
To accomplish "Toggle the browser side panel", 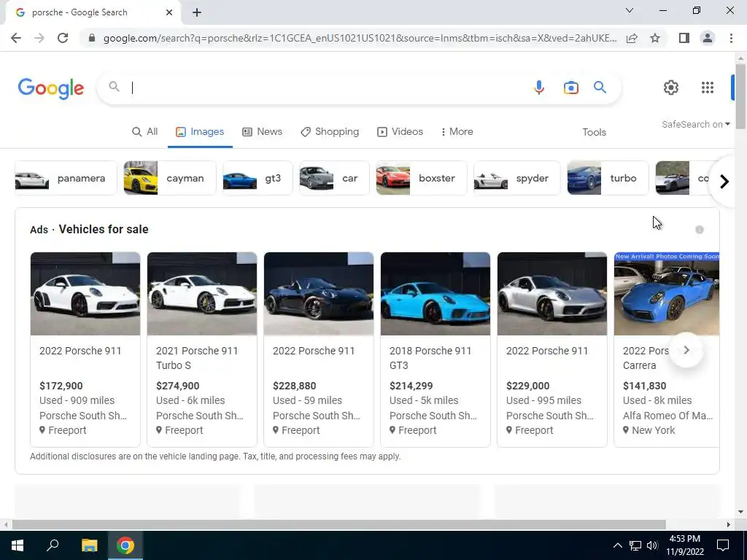I will pyautogui.click(x=684, y=38).
